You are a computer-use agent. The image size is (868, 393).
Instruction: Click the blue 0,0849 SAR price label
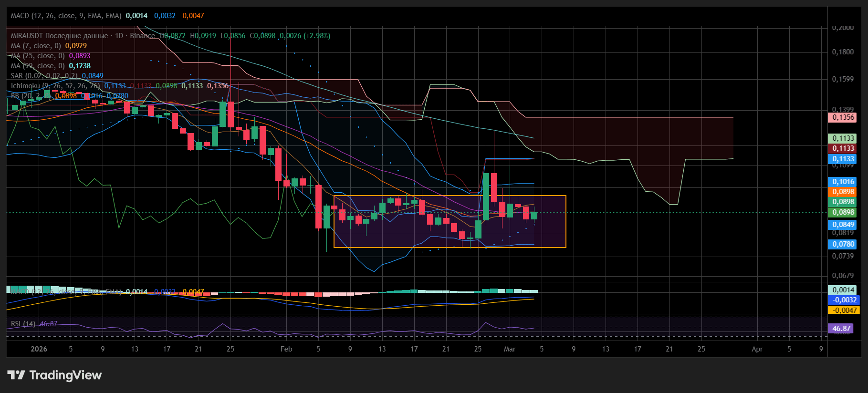(843, 225)
